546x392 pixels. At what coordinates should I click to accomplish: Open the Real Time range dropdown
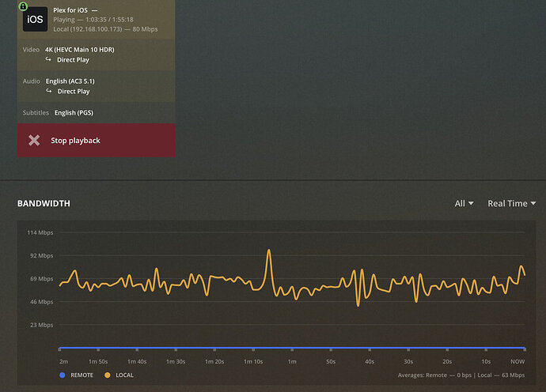point(511,203)
